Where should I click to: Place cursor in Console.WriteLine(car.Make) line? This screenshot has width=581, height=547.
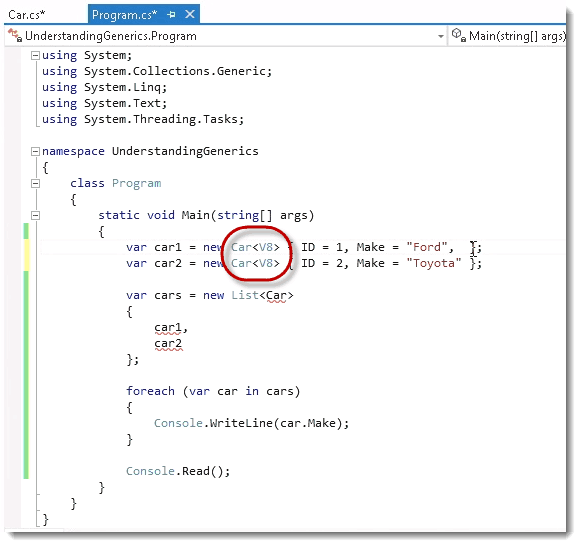coord(252,423)
